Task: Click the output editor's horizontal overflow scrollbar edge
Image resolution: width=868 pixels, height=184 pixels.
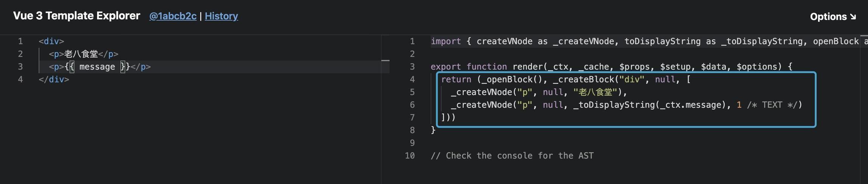Action: [864, 36]
